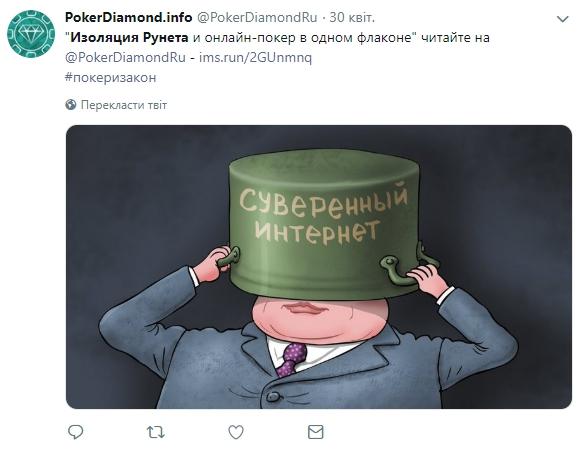Viewport: 579px width, 450px height.
Task: Click the globe icon beside Перекласти твіт
Action: pyautogui.click(x=71, y=105)
